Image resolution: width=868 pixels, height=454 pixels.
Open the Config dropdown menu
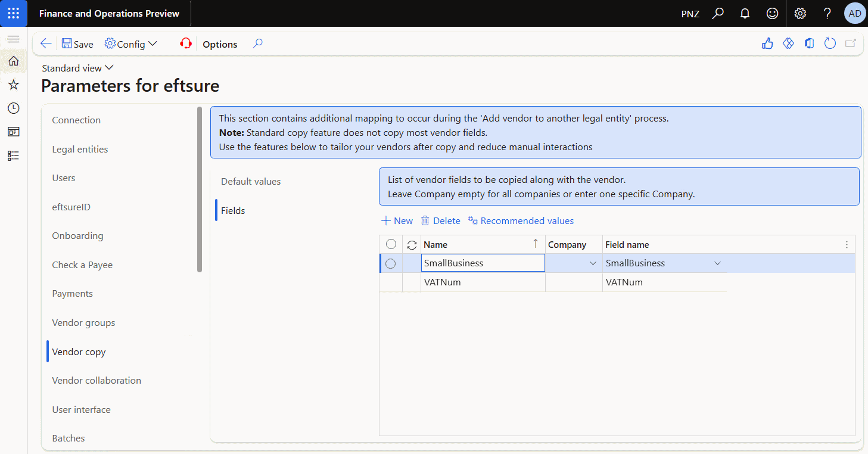point(130,44)
